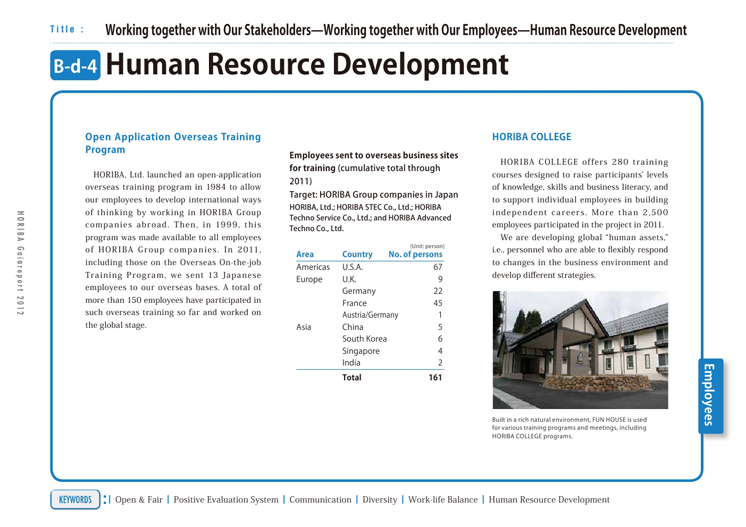Click the 'Asia' area cell
This screenshot has height=527, width=746.
click(304, 327)
